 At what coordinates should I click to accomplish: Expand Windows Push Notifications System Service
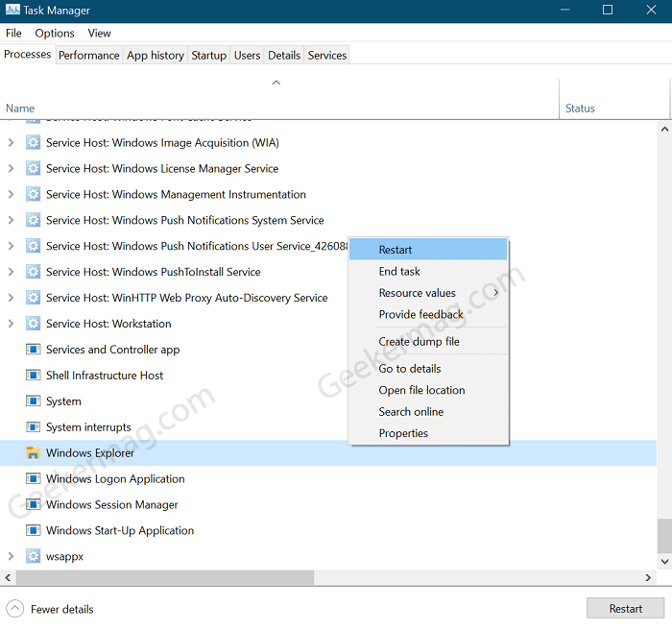click(x=11, y=220)
